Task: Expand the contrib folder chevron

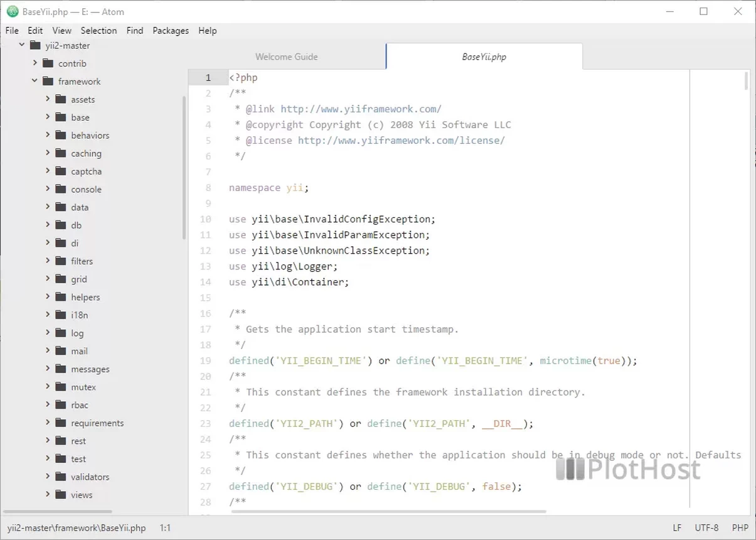Action: tap(35, 63)
